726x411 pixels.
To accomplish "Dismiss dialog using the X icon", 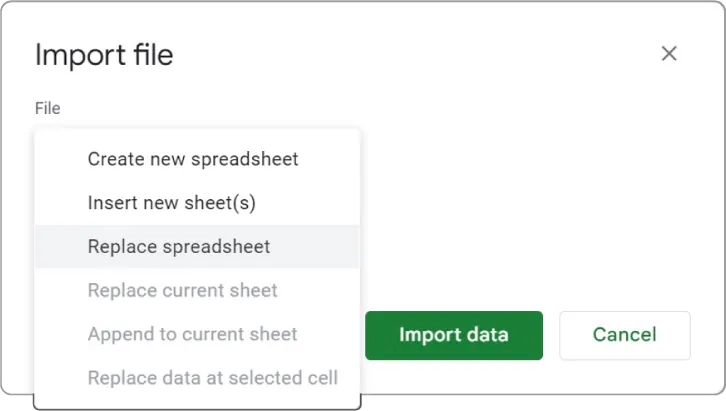I will [x=669, y=54].
